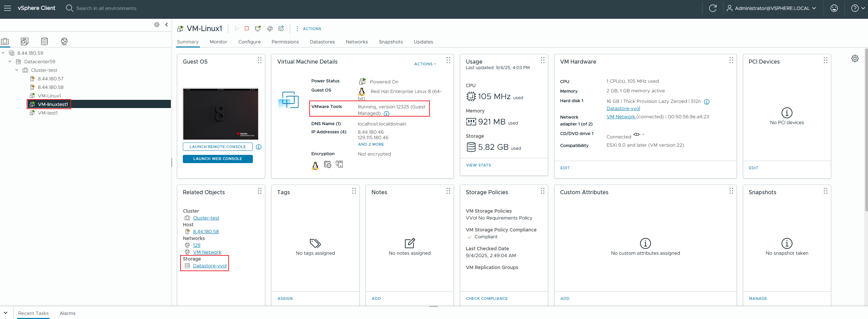Screen dimensions: 868x319
Task: Click the Tags card drag handle
Action: (x=354, y=191)
